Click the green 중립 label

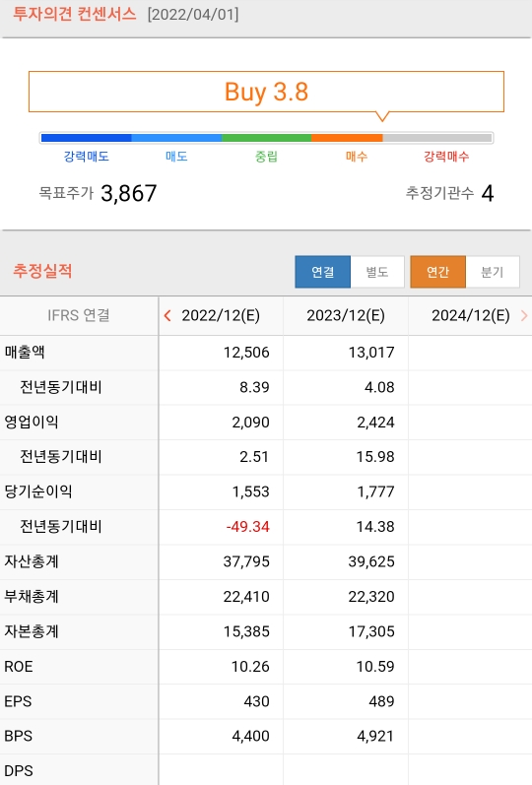click(x=266, y=157)
